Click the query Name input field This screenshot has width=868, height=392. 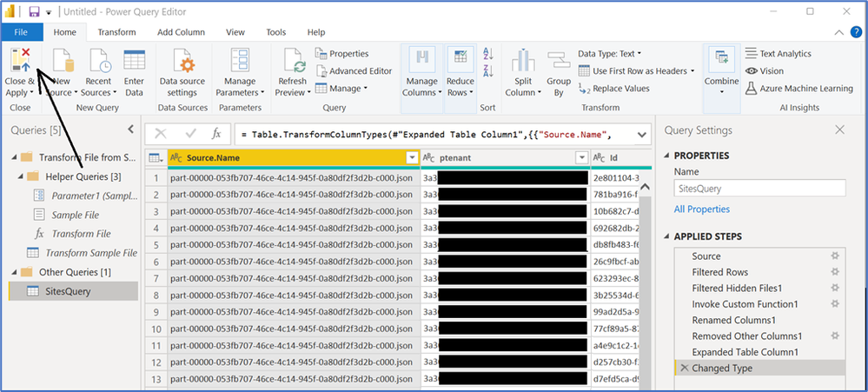[759, 189]
